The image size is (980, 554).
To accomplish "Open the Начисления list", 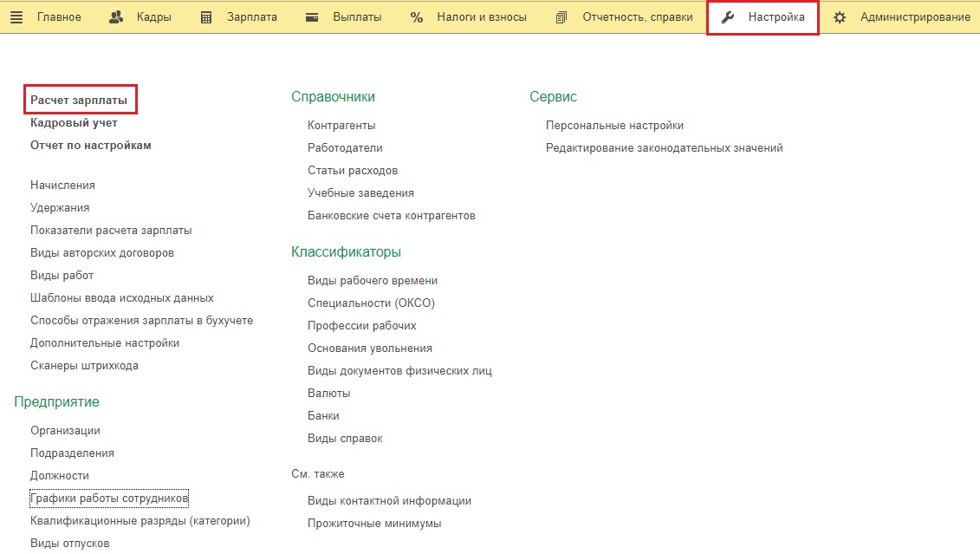I will click(62, 185).
